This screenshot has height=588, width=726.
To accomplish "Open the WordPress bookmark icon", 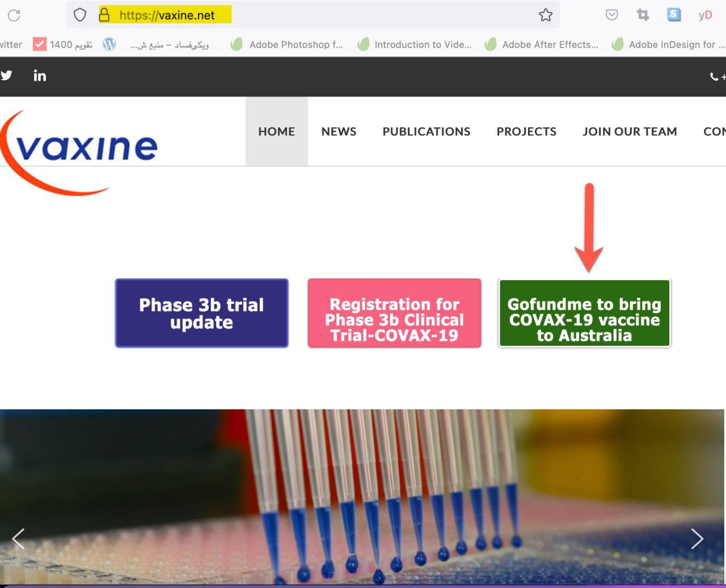I will tap(109, 44).
